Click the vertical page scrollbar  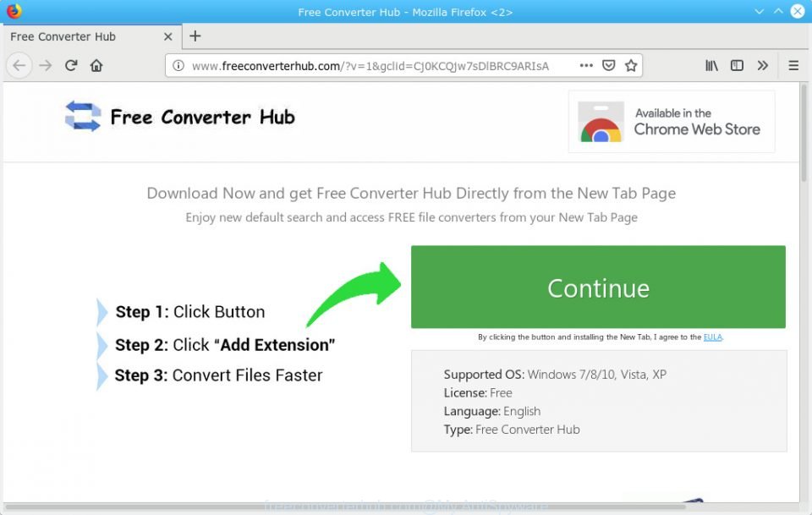pyautogui.click(x=804, y=133)
